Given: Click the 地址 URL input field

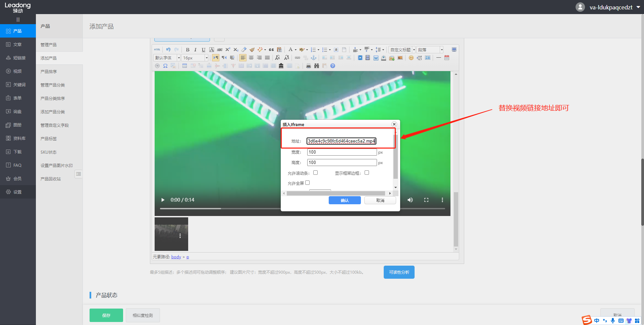Looking at the screenshot, I should pos(341,141).
